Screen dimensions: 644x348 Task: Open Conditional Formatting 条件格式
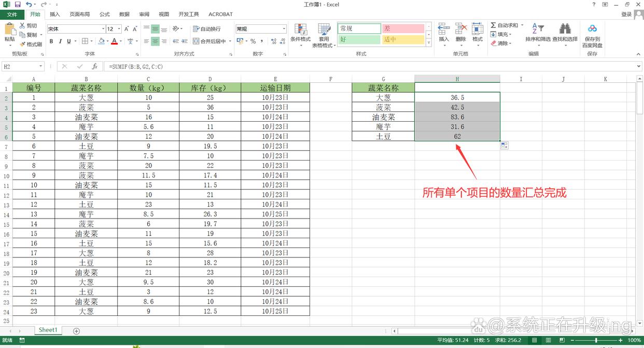tap(300, 36)
